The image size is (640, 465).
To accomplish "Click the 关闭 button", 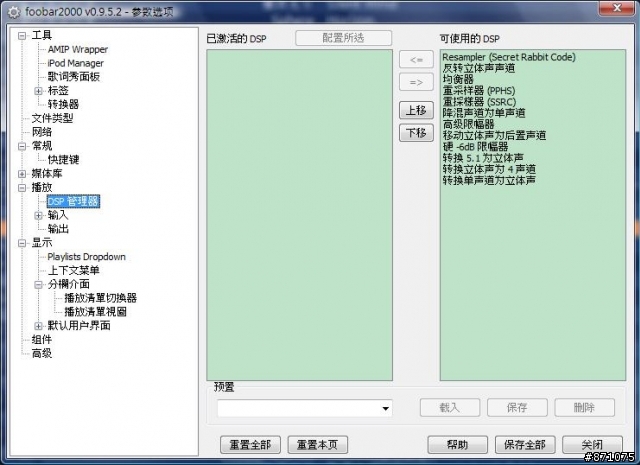I will 592,445.
